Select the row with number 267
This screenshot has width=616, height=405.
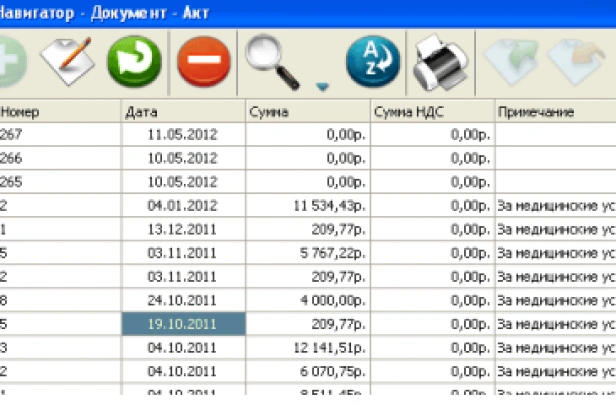click(60, 135)
